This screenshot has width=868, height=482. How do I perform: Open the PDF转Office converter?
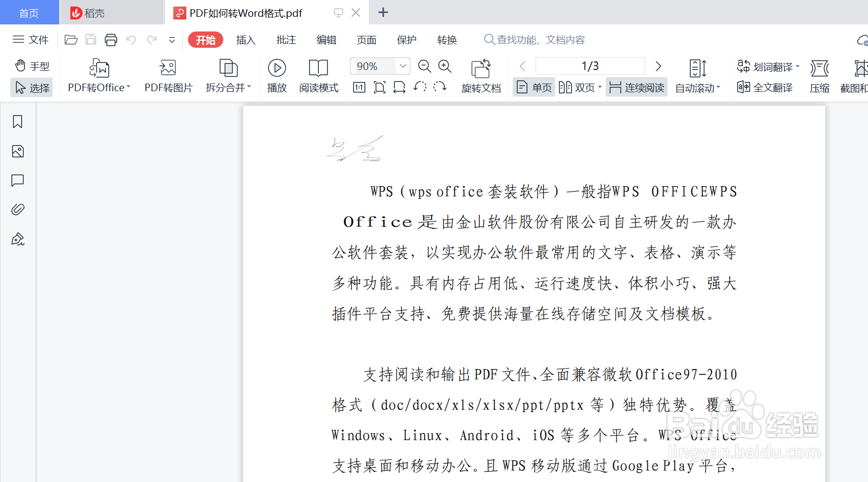click(x=99, y=75)
